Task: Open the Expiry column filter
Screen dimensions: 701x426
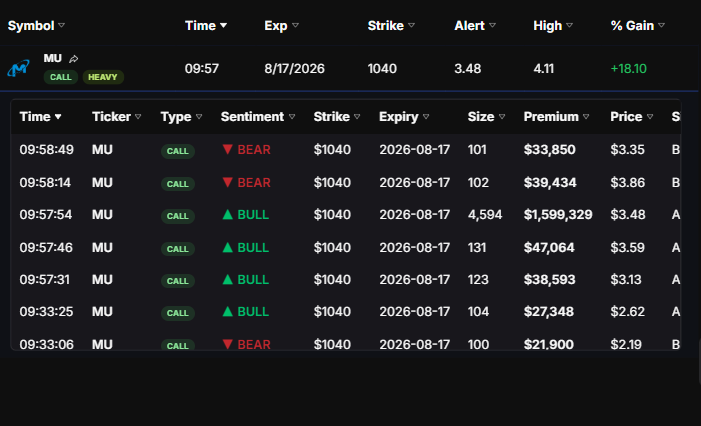Action: [426, 117]
